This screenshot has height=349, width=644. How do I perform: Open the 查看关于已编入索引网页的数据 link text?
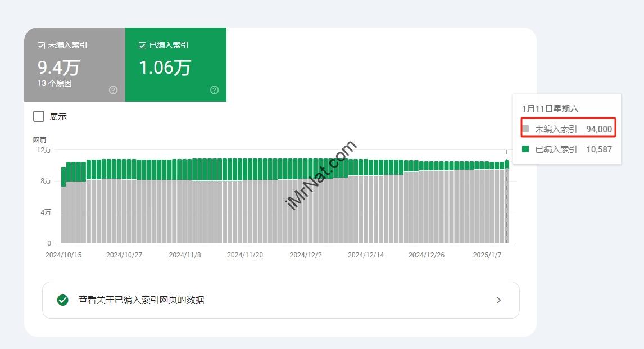click(x=141, y=300)
